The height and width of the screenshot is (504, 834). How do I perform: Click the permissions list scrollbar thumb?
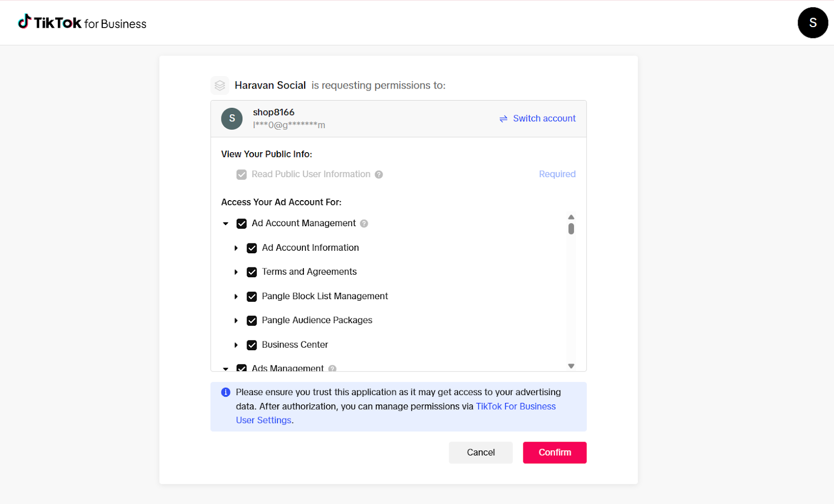571,229
